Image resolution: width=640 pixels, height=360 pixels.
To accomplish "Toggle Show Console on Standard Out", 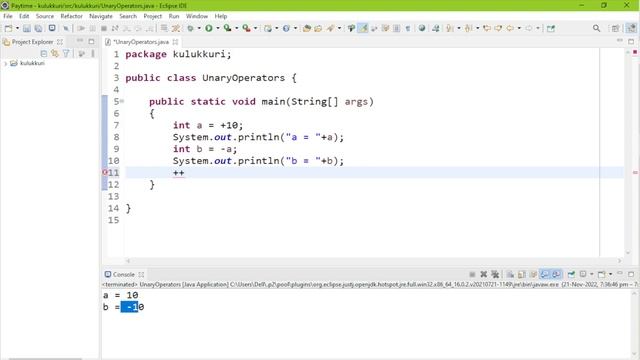I will point(544,274).
